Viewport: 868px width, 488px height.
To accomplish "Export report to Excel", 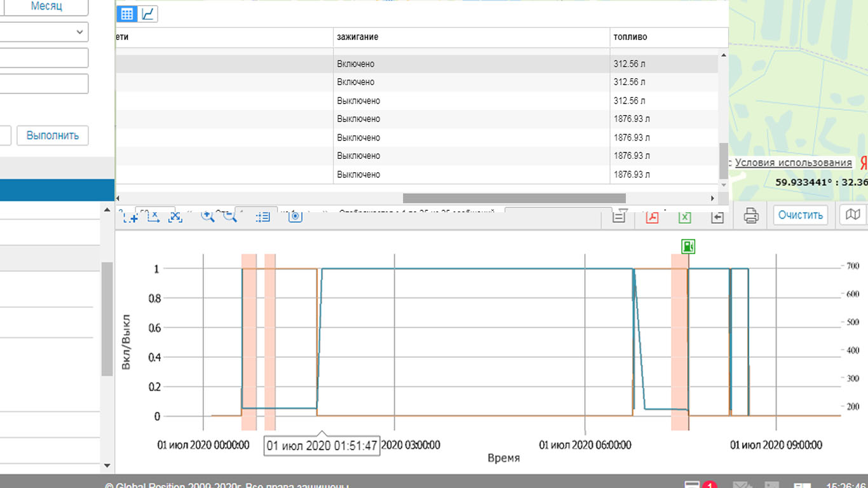I will [684, 217].
